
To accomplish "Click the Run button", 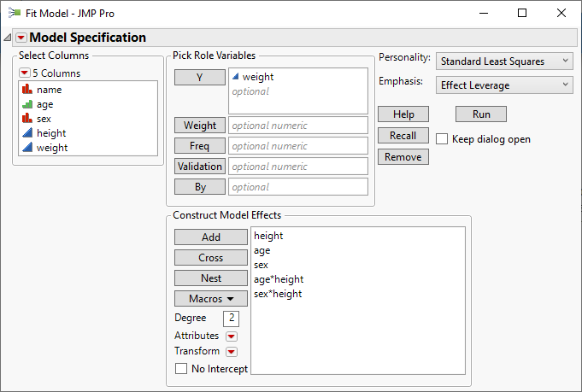I will tap(480, 114).
